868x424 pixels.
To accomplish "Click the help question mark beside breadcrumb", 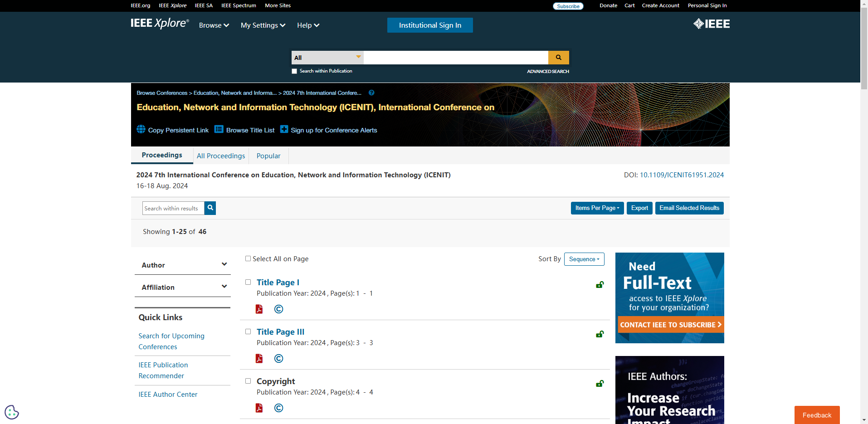I will (371, 93).
